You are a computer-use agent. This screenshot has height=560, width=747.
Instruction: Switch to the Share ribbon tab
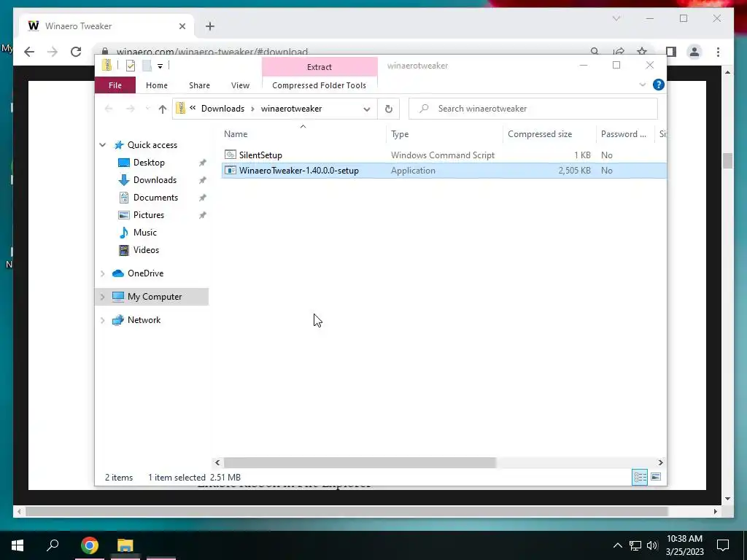[199, 85]
